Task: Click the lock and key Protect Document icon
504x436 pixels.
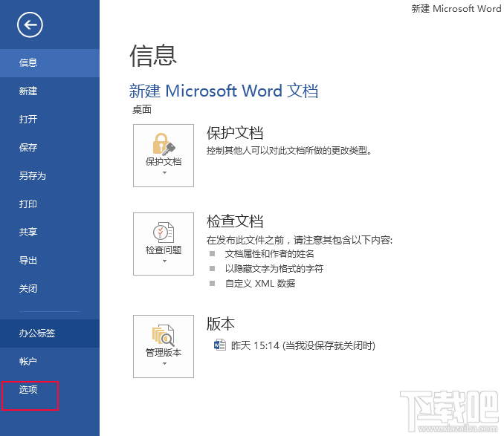Action: click(x=164, y=144)
